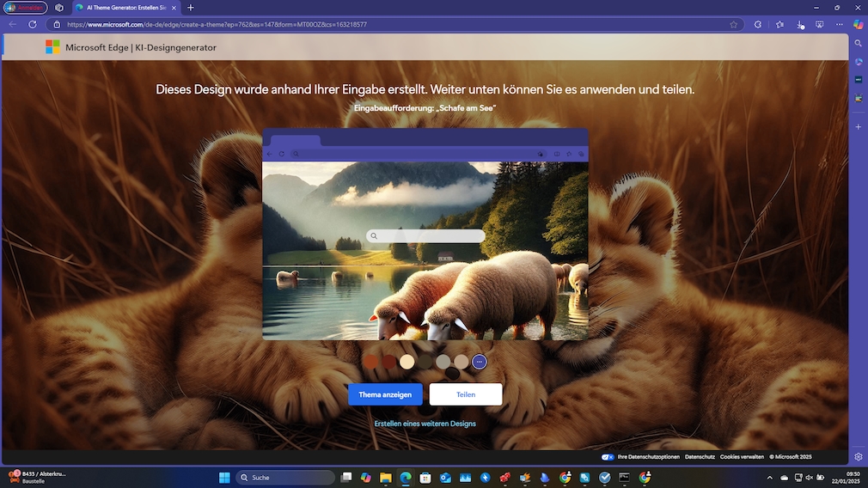The width and height of the screenshot is (868, 488).
Task: Add a sidebar app with the plus icon
Action: pyautogui.click(x=858, y=126)
